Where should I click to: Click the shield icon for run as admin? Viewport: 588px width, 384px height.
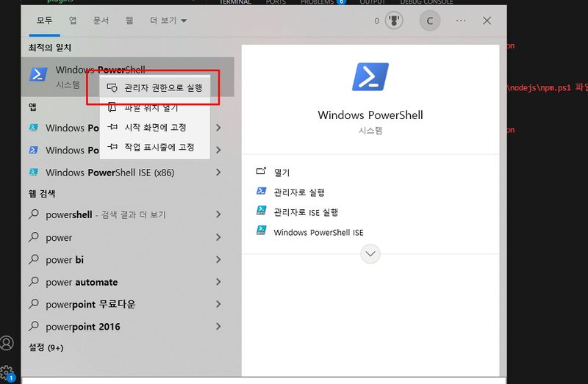pyautogui.click(x=112, y=87)
